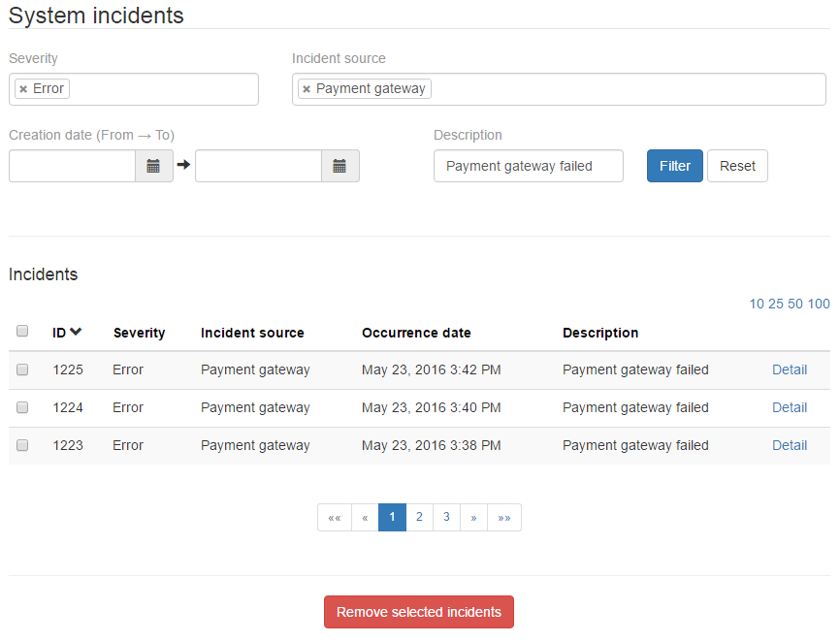Image resolution: width=840 pixels, height=642 pixels.
Task: Remove the Error severity tag
Action: click(x=23, y=89)
